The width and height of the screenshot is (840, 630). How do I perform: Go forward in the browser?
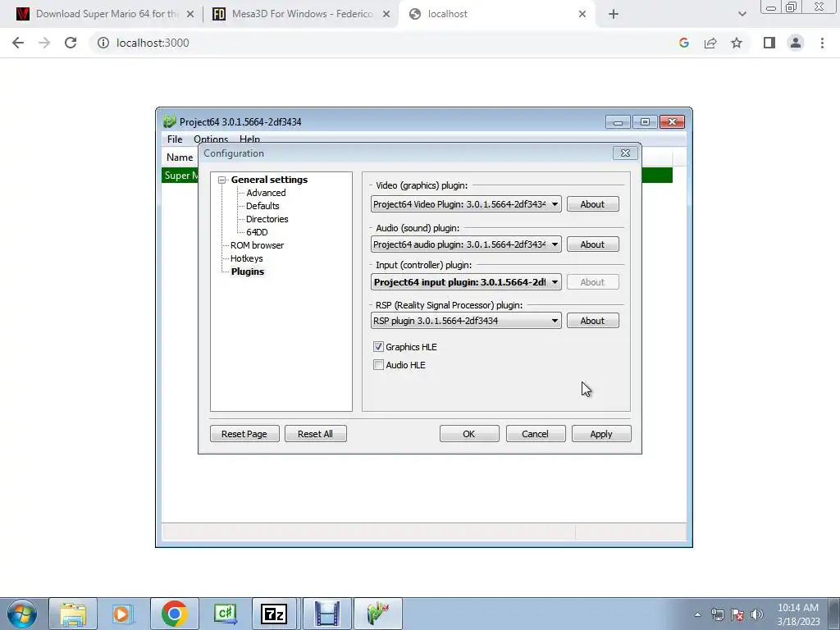tap(44, 43)
